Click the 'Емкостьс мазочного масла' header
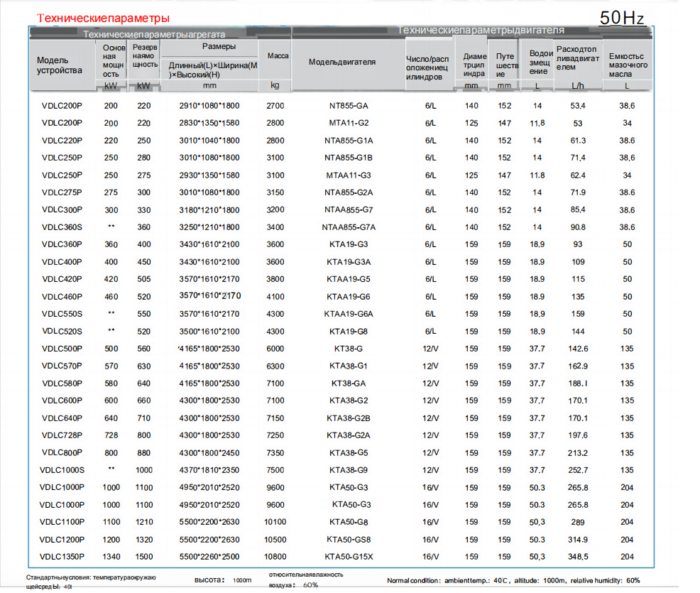 click(628, 65)
